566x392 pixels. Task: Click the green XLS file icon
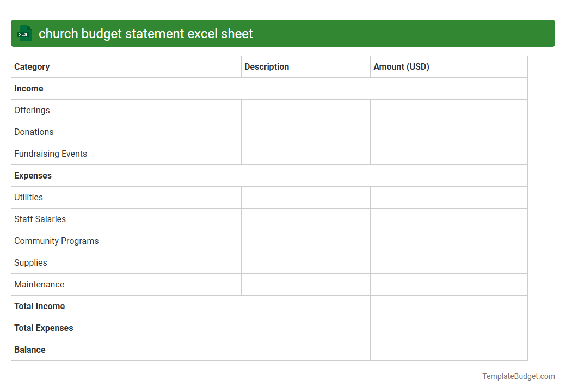coord(24,33)
